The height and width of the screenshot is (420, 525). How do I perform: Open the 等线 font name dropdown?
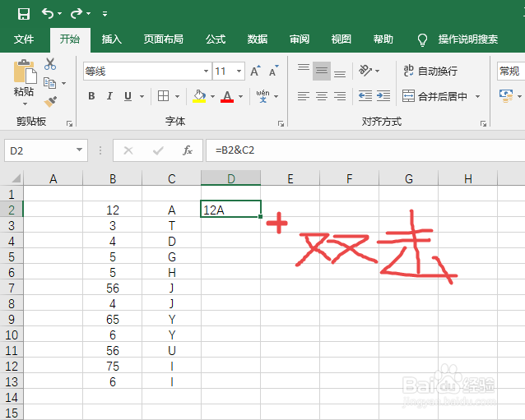coord(206,71)
